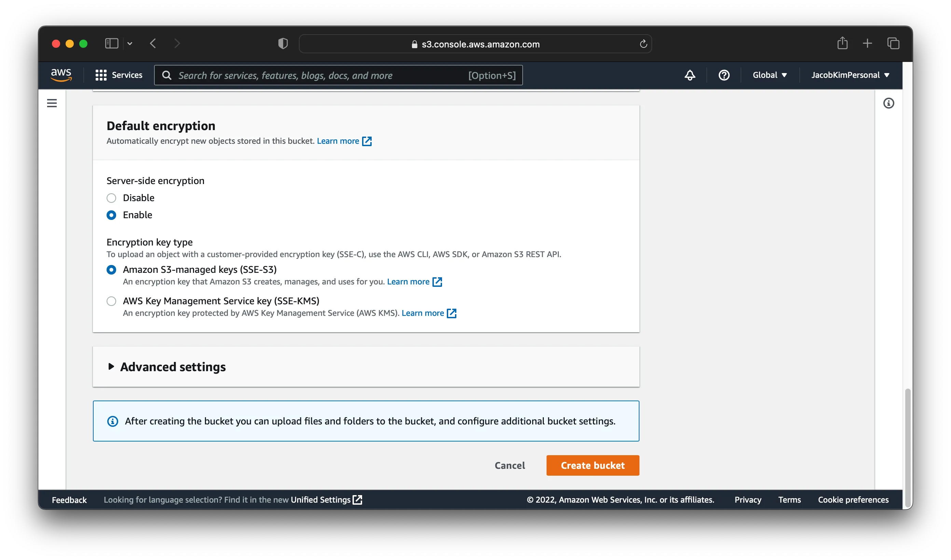The height and width of the screenshot is (560, 951).
Task: Click the AWS logo to go home
Action: (x=61, y=75)
